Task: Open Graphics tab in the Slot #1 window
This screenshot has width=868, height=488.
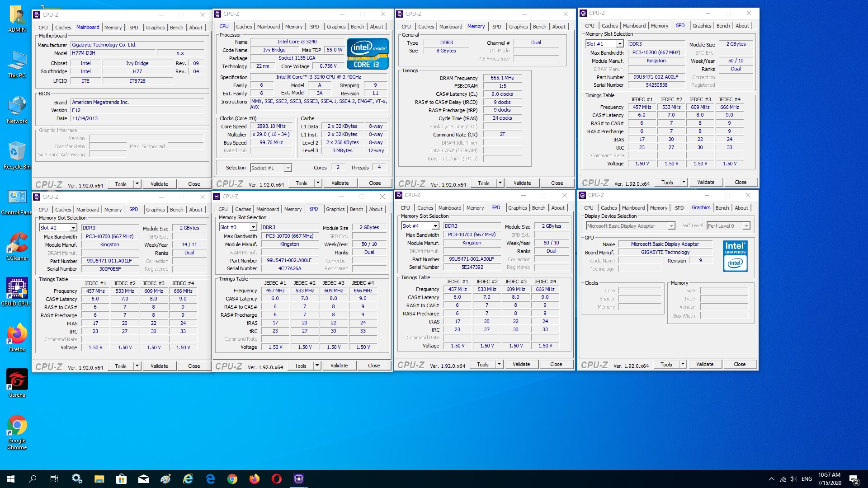Action: coord(702,26)
